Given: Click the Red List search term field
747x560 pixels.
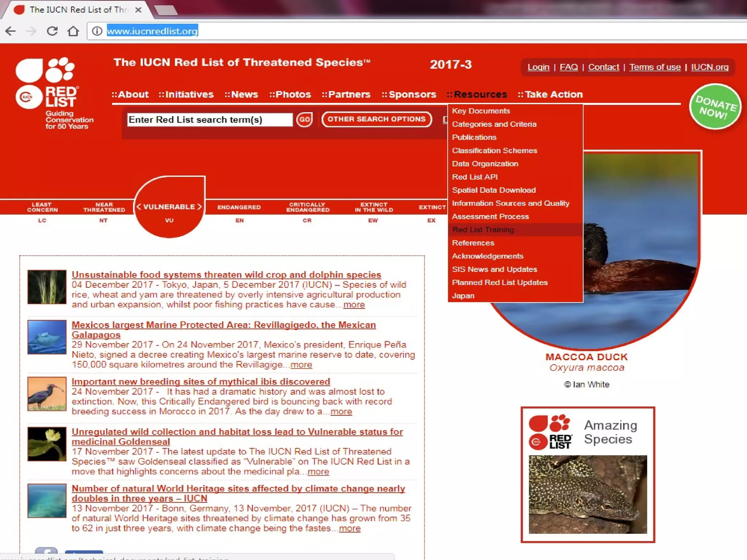Looking at the screenshot, I should click(210, 120).
